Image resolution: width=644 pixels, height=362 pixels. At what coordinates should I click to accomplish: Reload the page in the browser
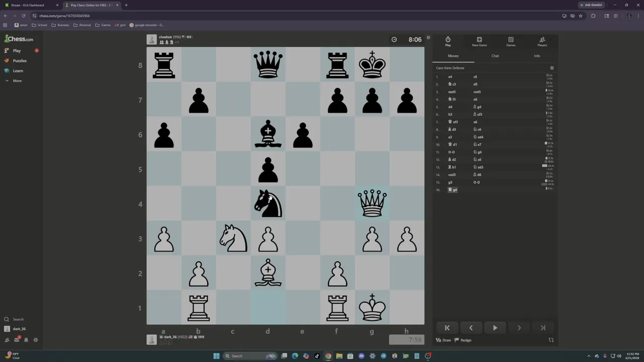click(x=23, y=16)
